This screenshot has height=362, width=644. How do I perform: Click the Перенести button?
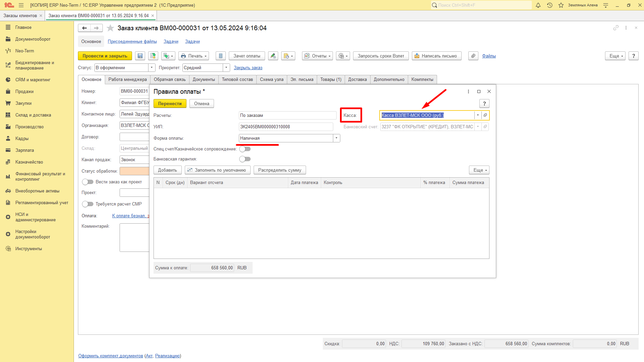tap(170, 104)
